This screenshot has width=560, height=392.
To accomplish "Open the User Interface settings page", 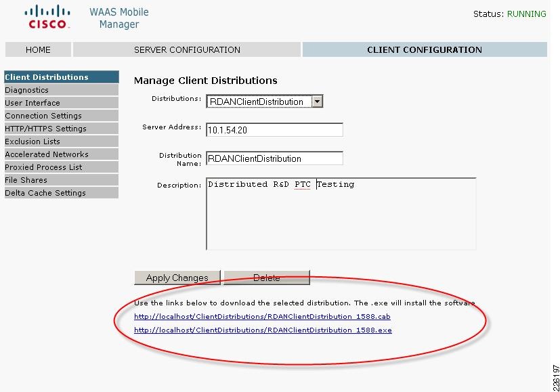I will coord(62,103).
